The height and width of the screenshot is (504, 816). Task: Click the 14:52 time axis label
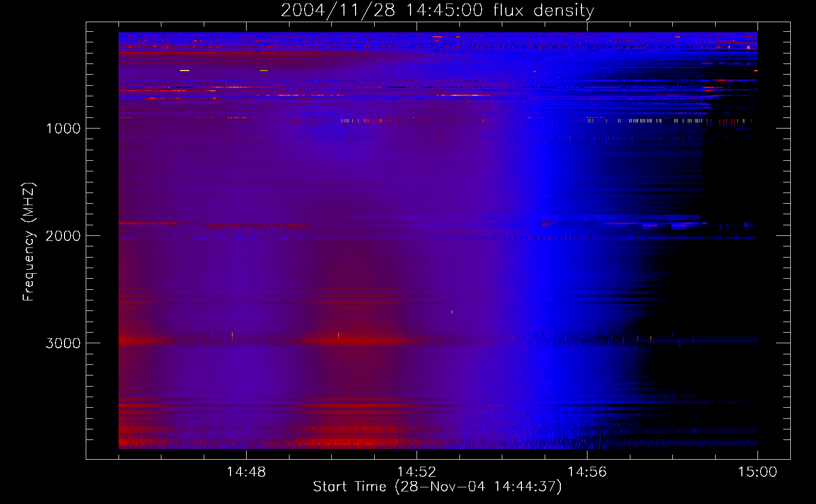click(x=417, y=472)
